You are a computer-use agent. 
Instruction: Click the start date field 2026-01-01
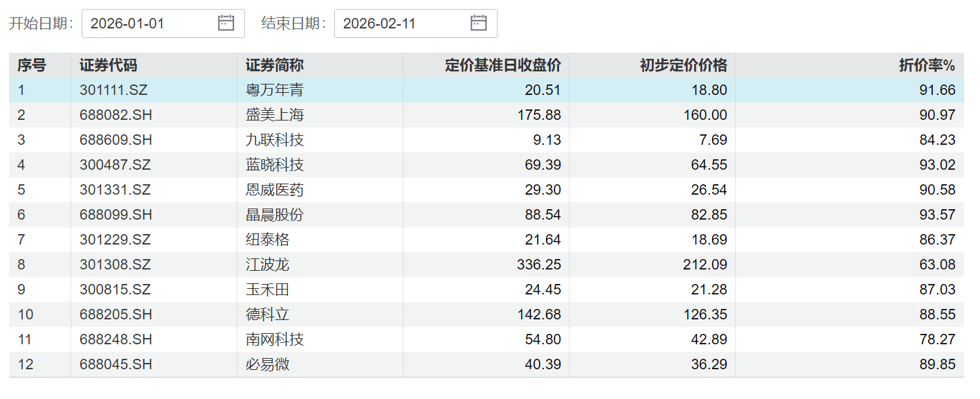149,23
